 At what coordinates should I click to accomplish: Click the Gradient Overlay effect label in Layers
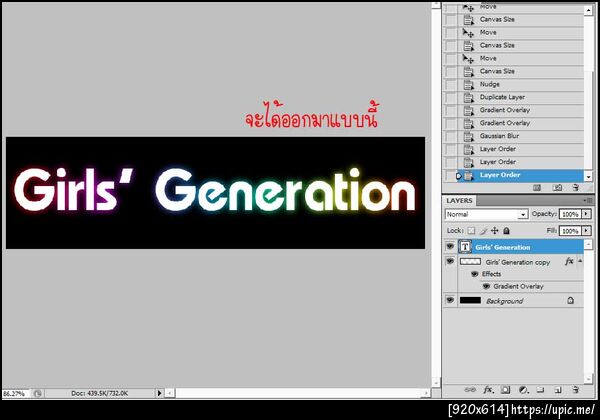(518, 287)
